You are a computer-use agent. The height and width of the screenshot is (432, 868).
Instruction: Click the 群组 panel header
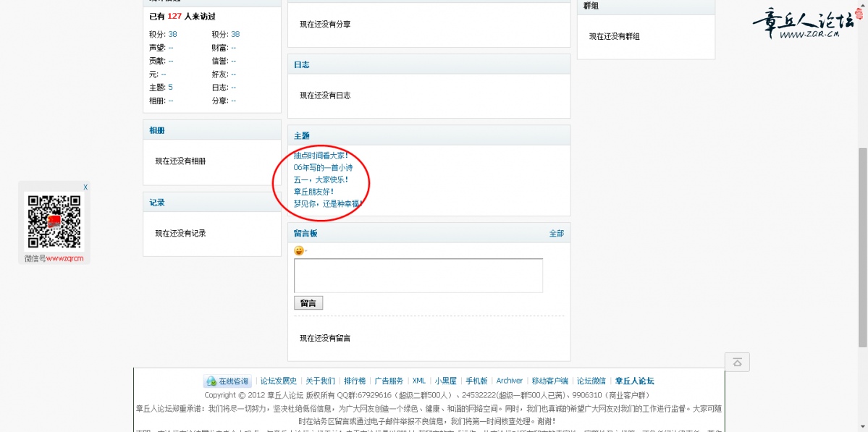tap(646, 6)
